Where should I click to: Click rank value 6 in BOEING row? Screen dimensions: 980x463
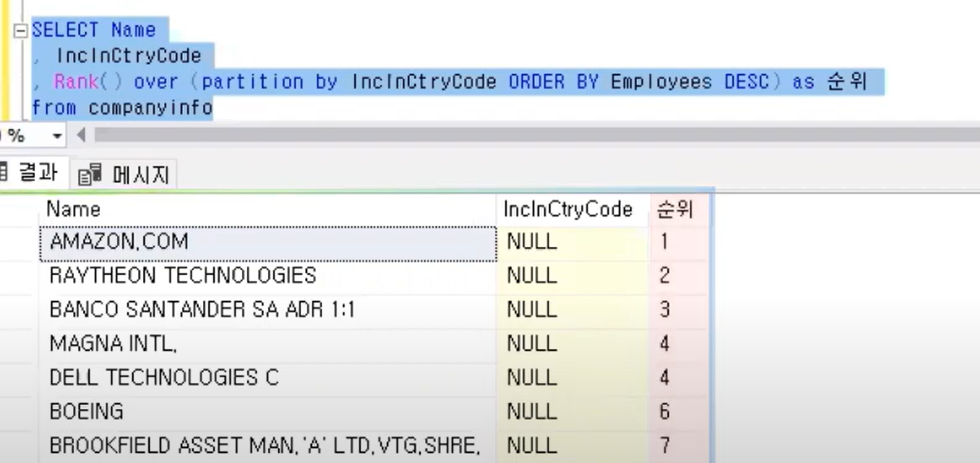[679, 411]
